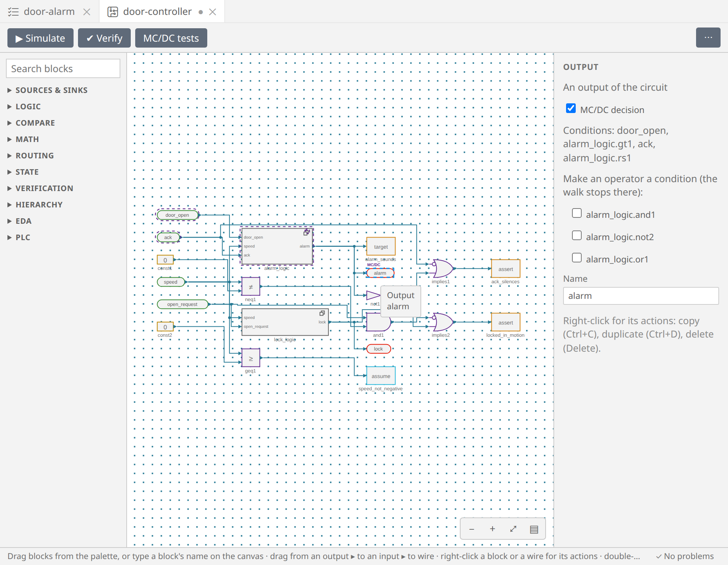Select the geq1 greater-or-equal block
This screenshot has height=565, width=728.
click(251, 358)
